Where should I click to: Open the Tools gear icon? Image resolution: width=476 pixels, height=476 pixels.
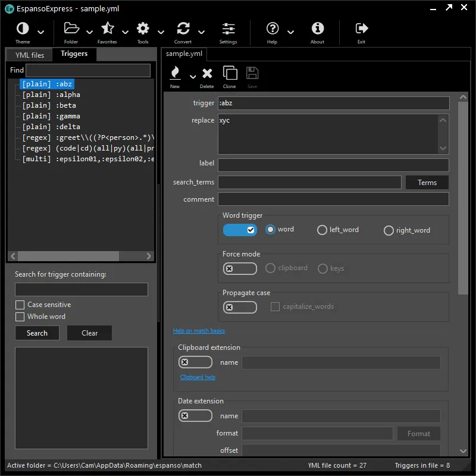coord(143,29)
